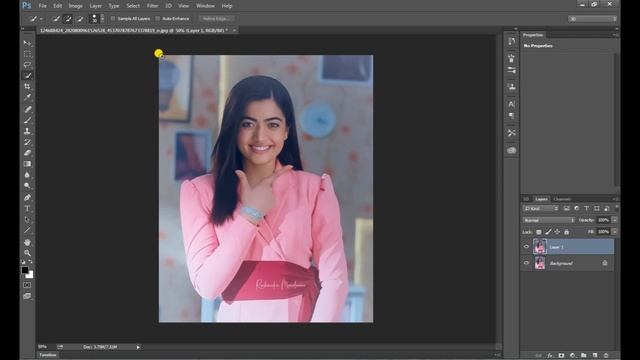Click the Add to selection mode button
640x360 pixels.
tap(68, 18)
